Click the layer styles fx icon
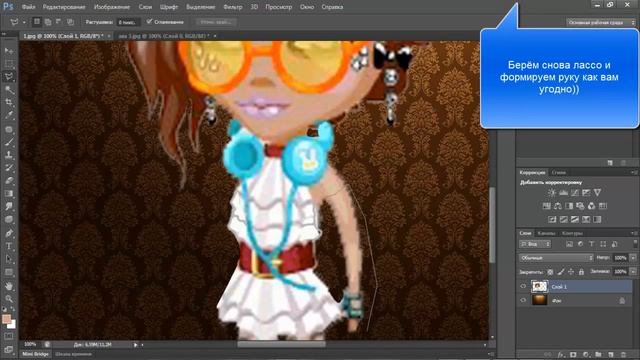Viewport: 640px width, 360px height. (561, 355)
